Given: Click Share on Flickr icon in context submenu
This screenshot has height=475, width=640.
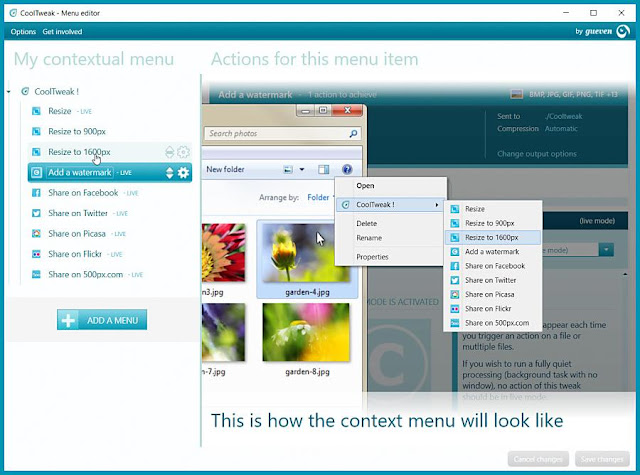Looking at the screenshot, I should tap(455, 309).
